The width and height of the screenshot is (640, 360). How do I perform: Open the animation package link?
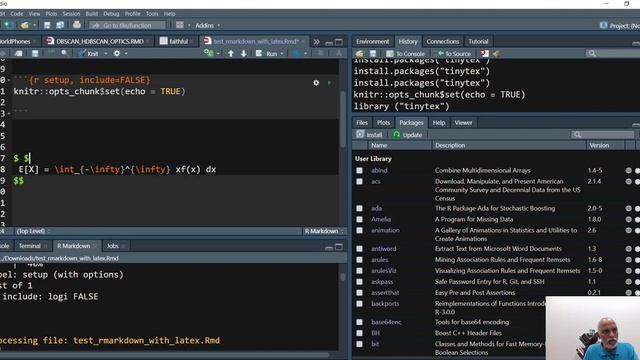[385, 231]
